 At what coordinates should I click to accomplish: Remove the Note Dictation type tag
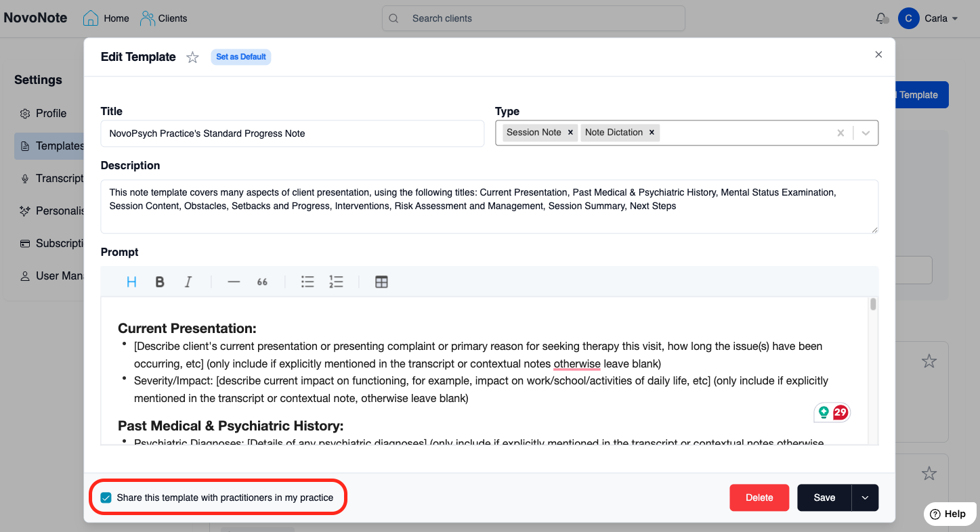coord(652,133)
